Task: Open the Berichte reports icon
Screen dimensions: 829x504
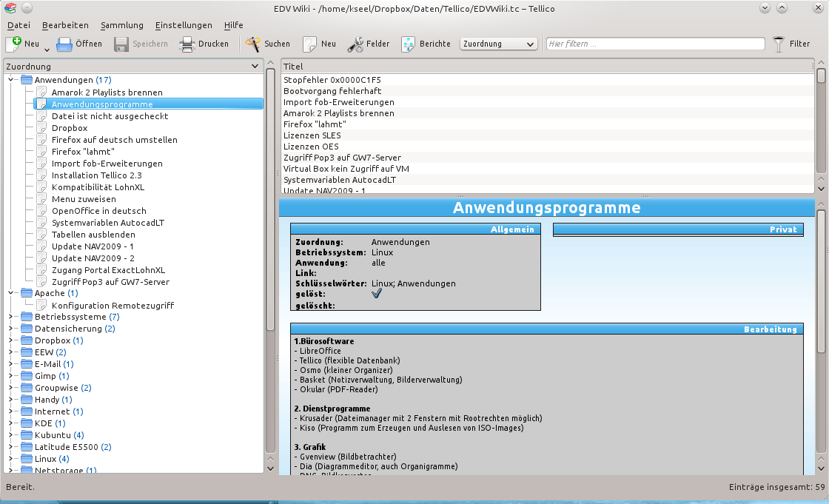Action: 408,44
